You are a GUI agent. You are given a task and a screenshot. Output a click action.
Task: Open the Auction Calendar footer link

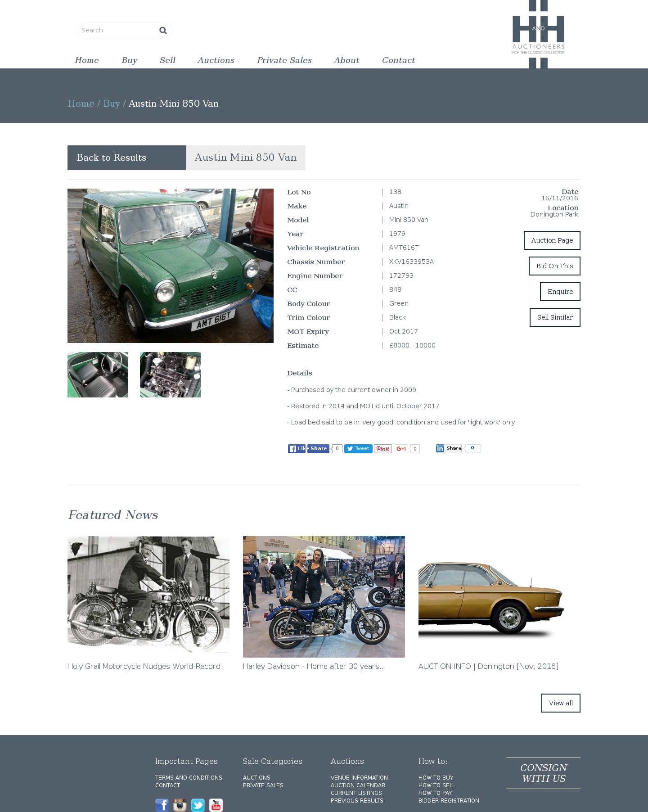point(358,785)
